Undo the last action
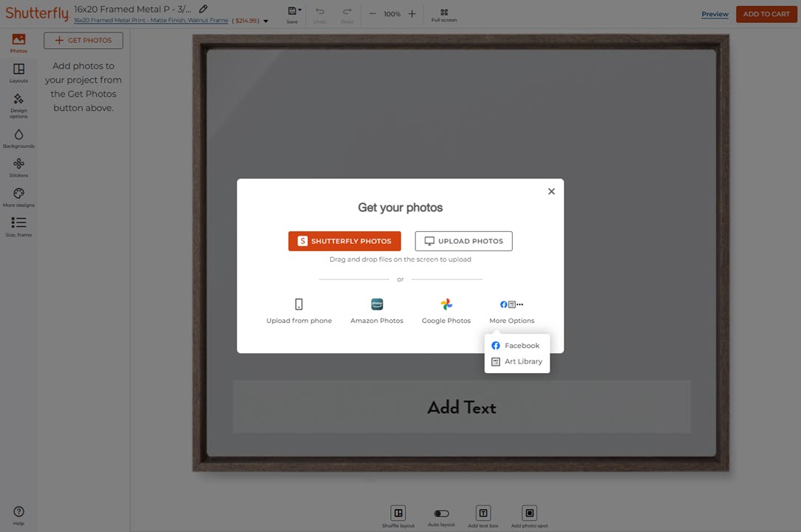Viewport: 801px width, 532px height. click(x=320, y=14)
